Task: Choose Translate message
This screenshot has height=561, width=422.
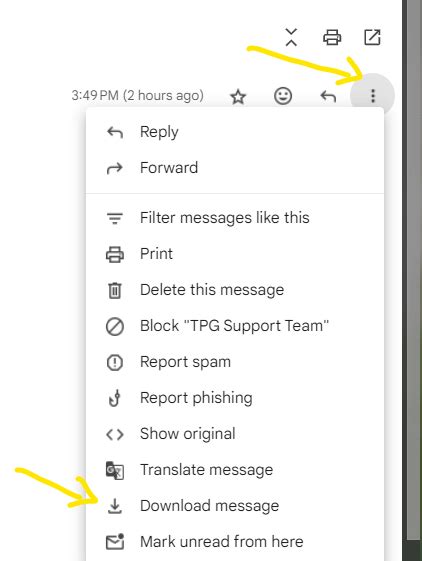Action: click(235, 470)
